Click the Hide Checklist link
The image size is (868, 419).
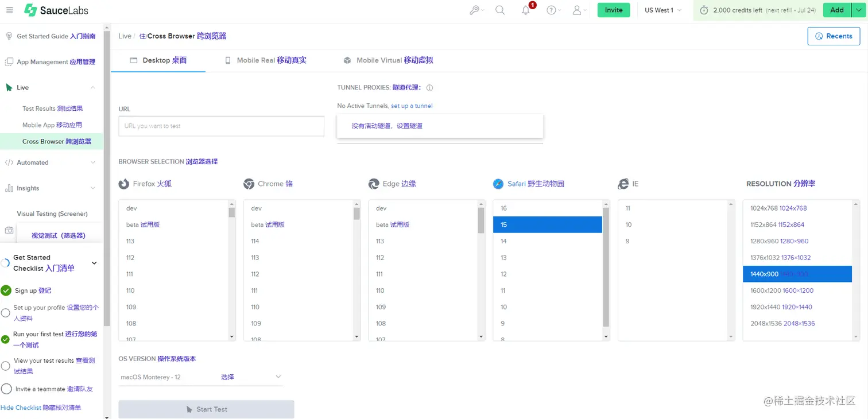coord(41,408)
